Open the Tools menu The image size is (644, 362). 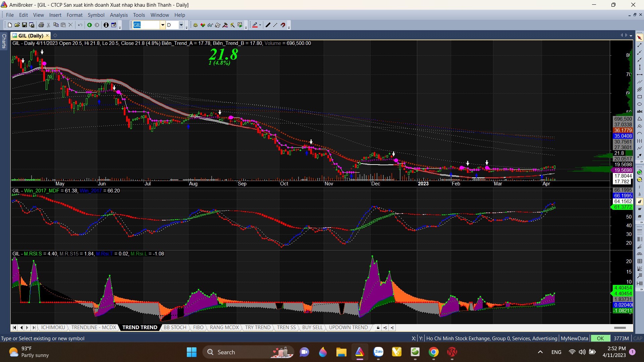[x=139, y=15]
